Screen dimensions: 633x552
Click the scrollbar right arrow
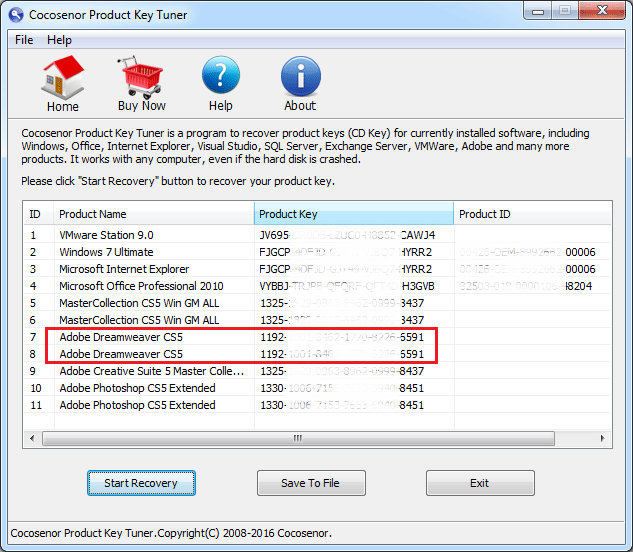602,438
